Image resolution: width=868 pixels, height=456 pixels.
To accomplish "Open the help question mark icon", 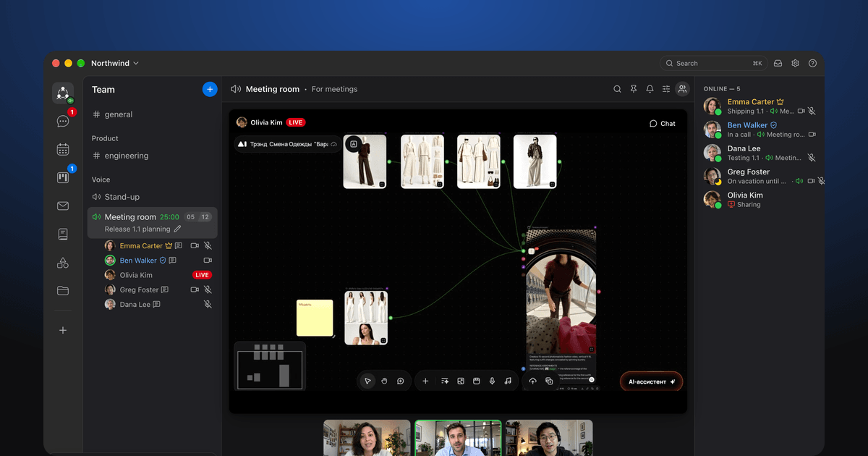I will (812, 63).
